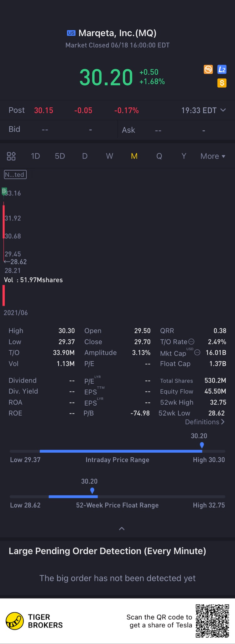Screen dimensions: 235x644
Task: Tap the Marqeta, Inc.(MQ) title
Action: tap(118, 33)
